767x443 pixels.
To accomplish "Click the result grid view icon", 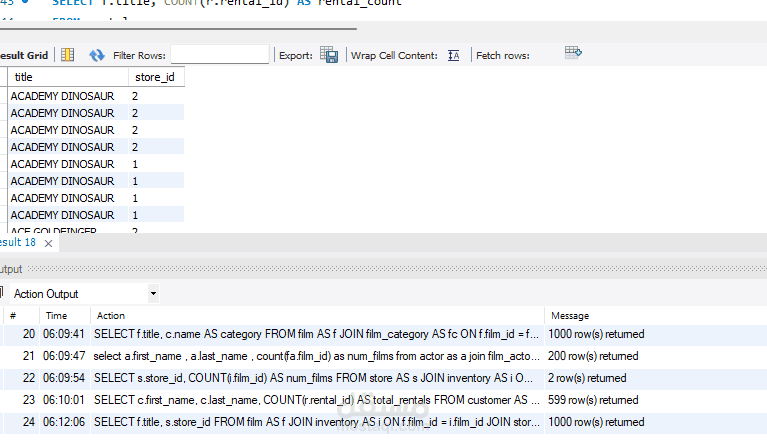I will 68,55.
